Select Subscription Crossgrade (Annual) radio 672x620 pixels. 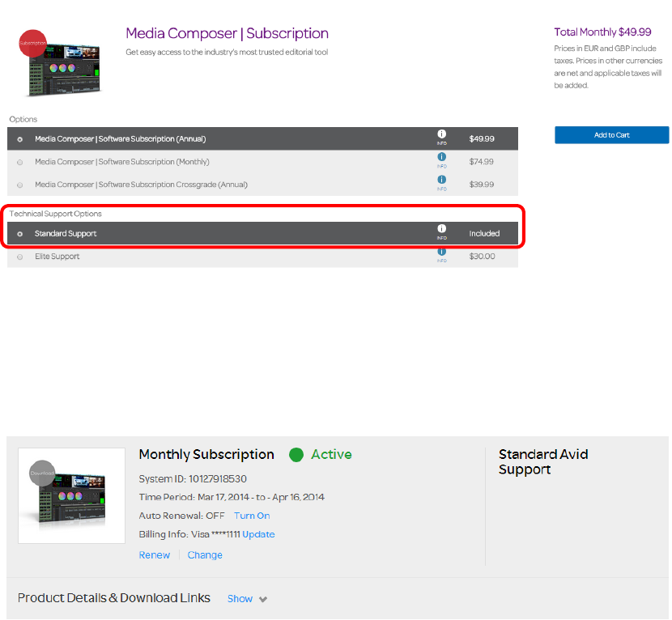(x=19, y=185)
